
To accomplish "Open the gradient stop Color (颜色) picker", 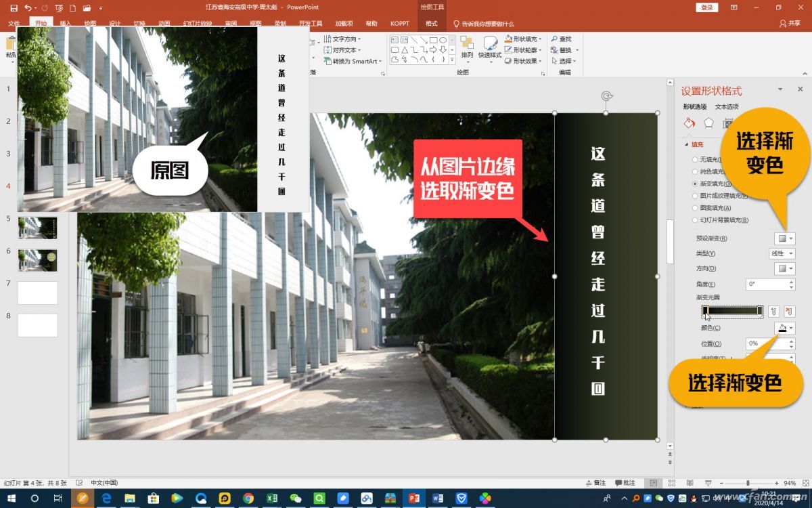I will click(784, 329).
